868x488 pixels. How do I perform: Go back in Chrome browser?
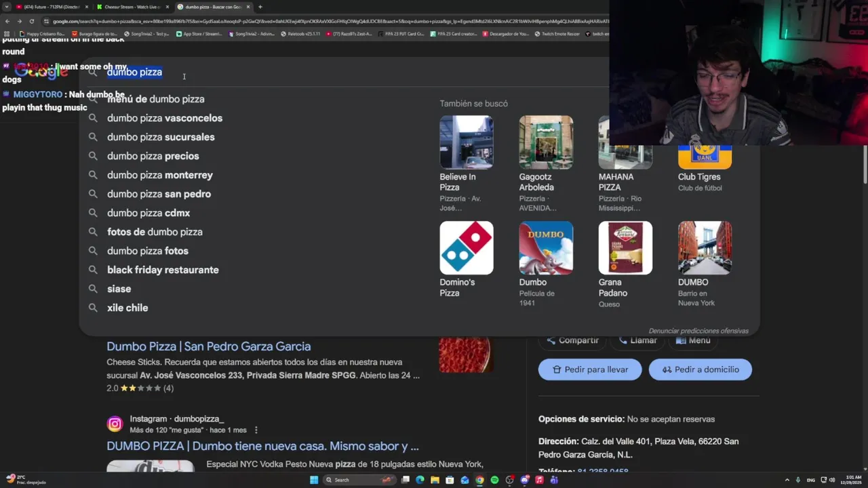click(7, 21)
